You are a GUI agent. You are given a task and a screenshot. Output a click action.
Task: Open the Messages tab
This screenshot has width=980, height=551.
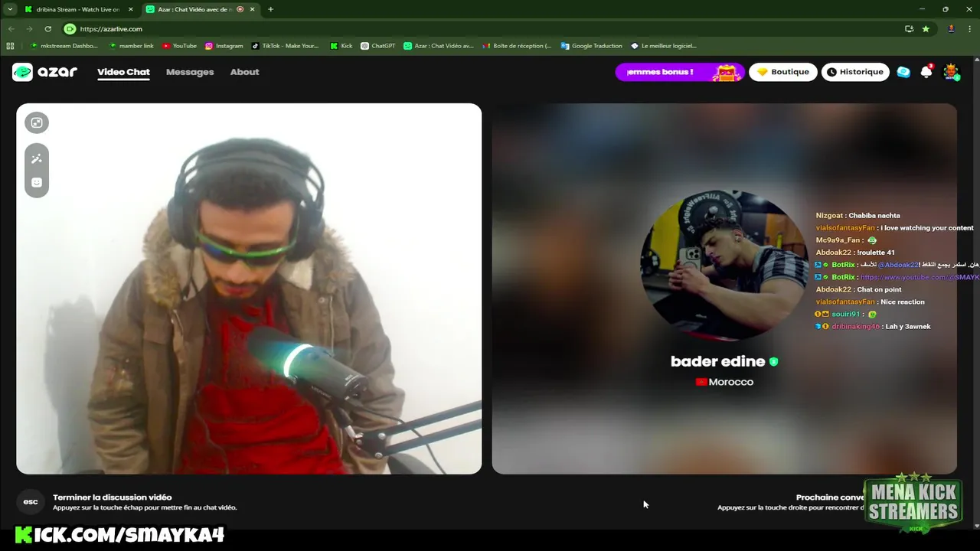pyautogui.click(x=190, y=72)
